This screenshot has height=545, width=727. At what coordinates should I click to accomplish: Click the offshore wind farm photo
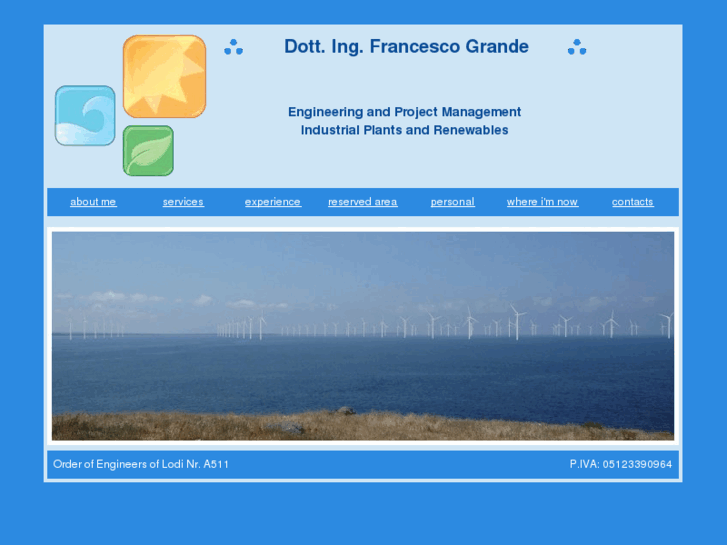[363, 336]
